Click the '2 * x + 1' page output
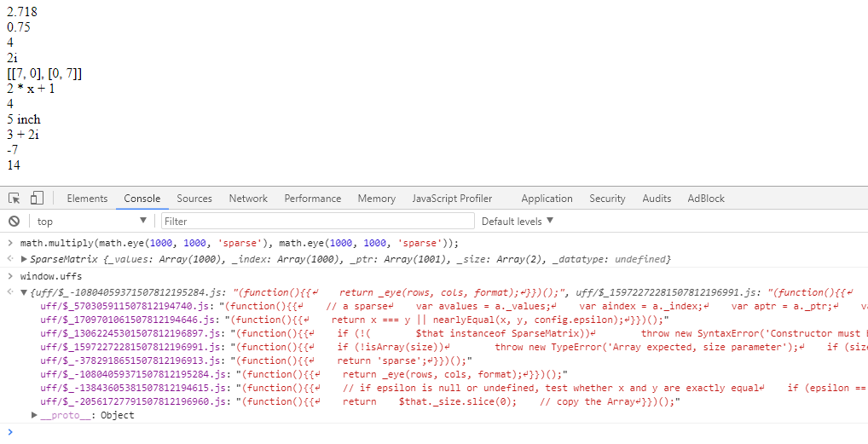 point(31,88)
